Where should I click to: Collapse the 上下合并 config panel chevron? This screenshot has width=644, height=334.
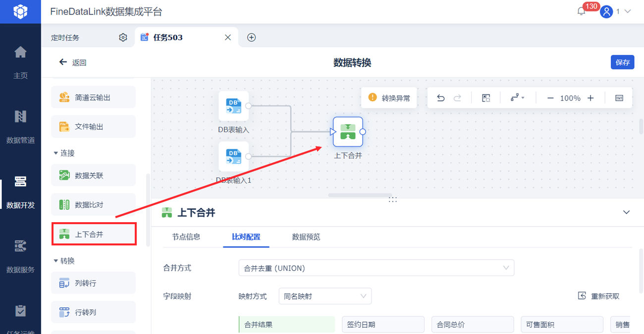click(x=627, y=212)
